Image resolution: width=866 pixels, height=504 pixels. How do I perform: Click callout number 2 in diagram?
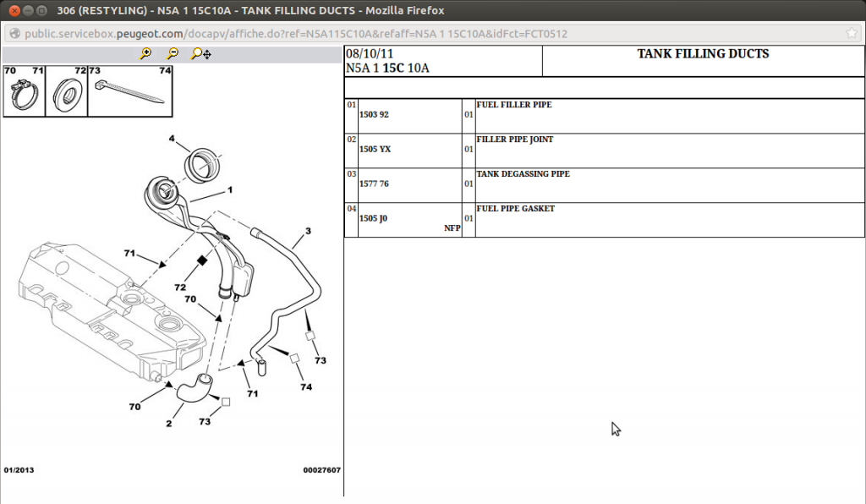pyautogui.click(x=169, y=424)
